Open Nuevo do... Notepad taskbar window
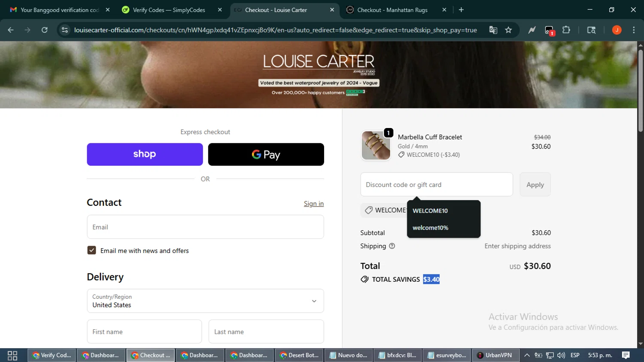 (349, 355)
